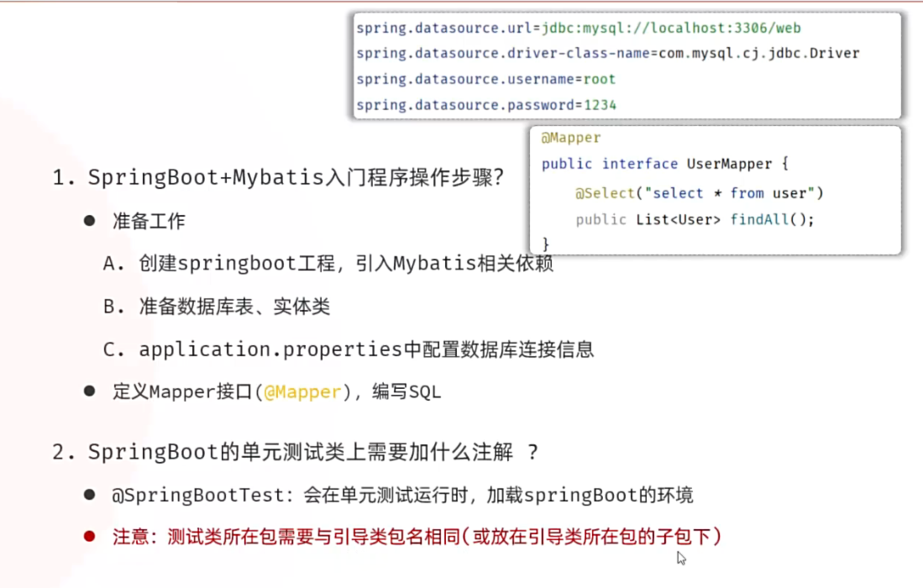Click the bullet text '准备工作'
923x588 pixels.
click(149, 221)
